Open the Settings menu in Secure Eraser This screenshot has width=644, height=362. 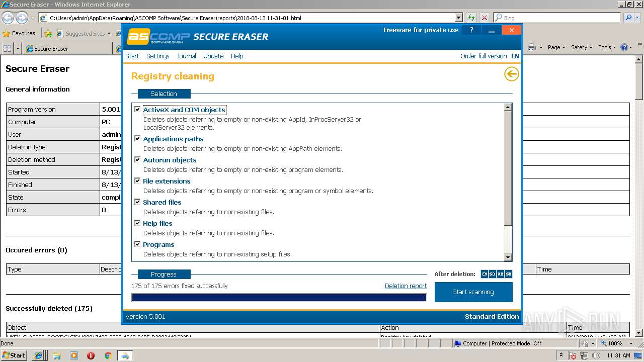(158, 56)
